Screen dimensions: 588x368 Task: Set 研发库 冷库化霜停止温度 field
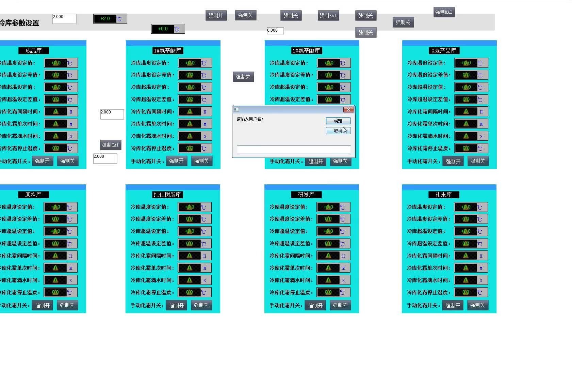click(x=333, y=292)
